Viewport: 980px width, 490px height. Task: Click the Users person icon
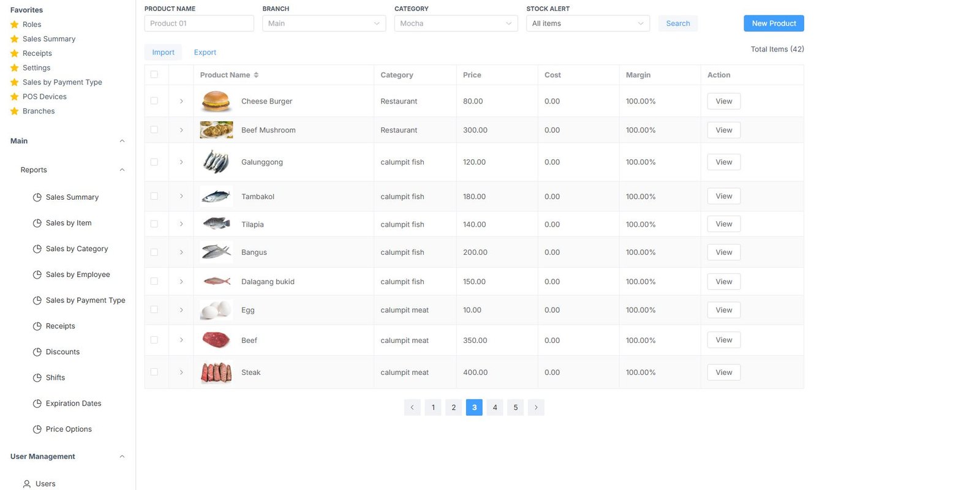pyautogui.click(x=27, y=484)
